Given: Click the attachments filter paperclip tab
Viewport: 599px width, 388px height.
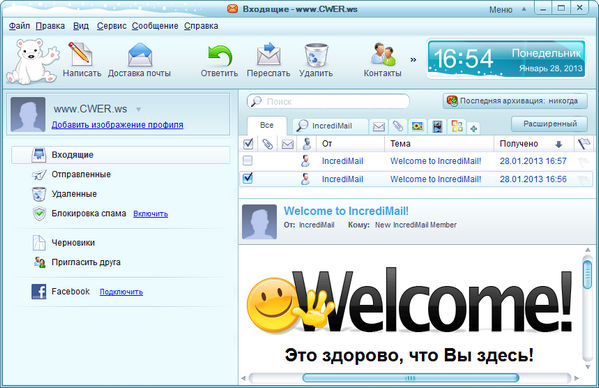Looking at the screenshot, I should [x=398, y=126].
